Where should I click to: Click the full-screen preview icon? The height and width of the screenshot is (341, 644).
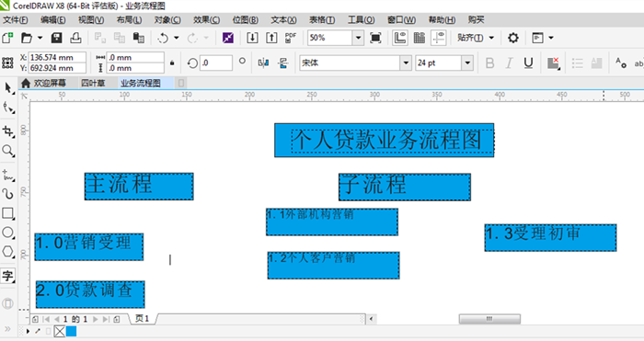tap(375, 39)
